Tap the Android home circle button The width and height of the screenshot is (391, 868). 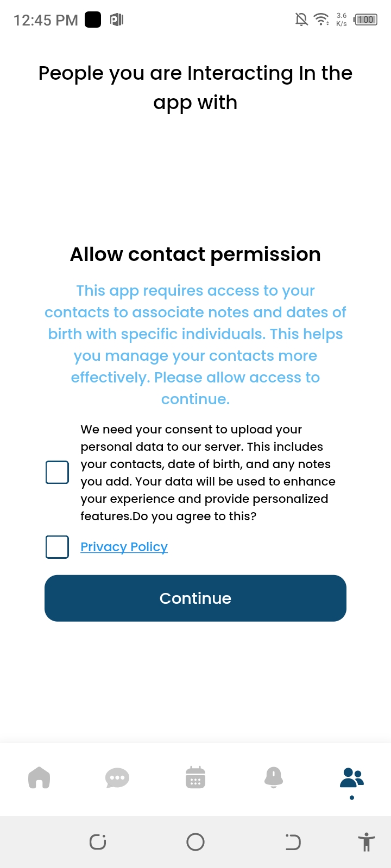click(x=195, y=842)
